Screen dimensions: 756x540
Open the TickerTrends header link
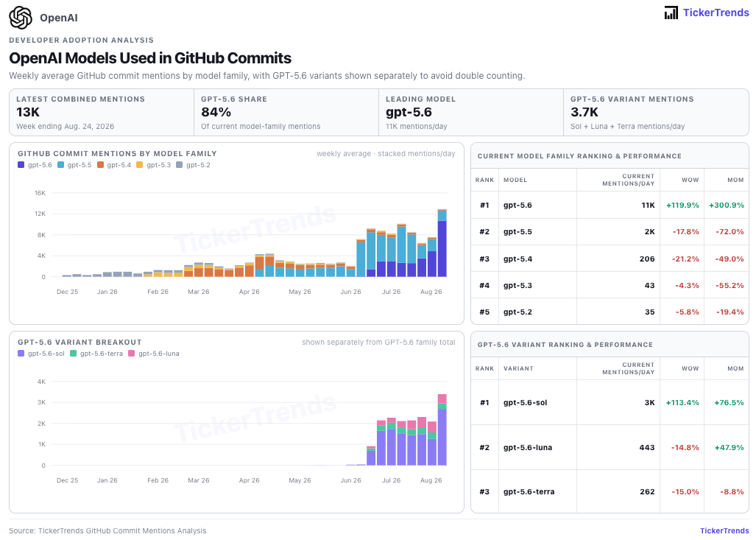click(716, 13)
